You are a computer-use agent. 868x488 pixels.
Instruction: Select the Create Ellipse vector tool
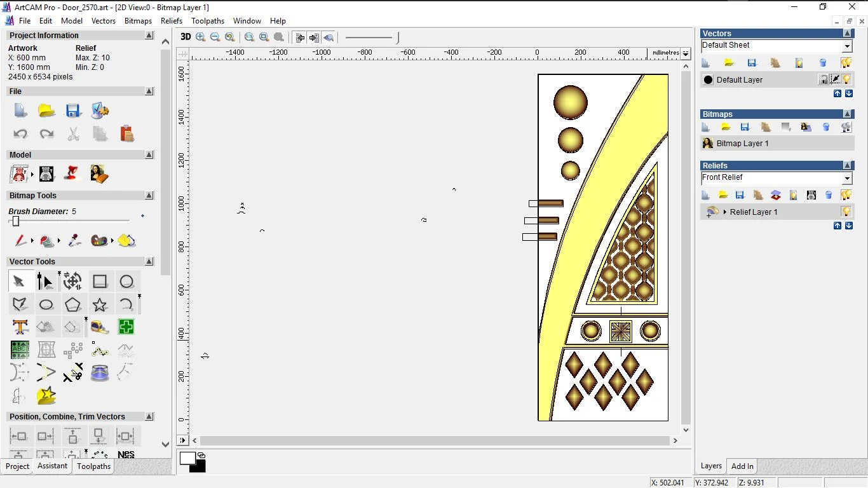[46, 305]
